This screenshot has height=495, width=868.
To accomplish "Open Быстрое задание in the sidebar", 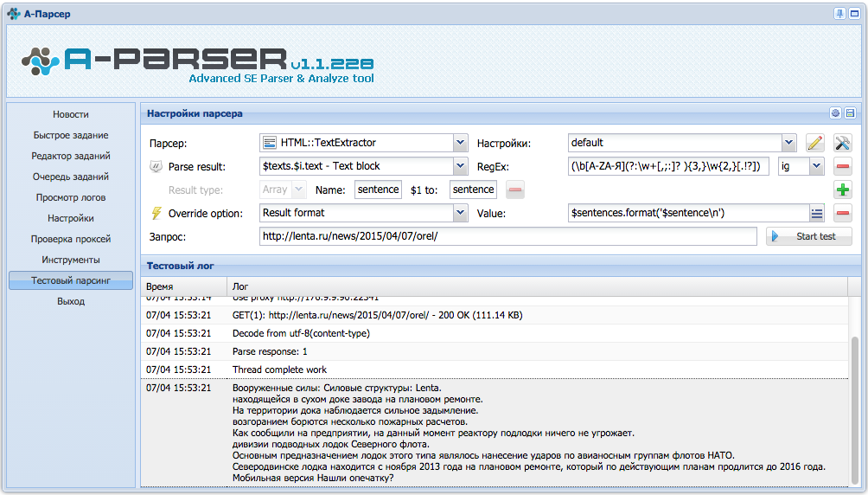I will (71, 135).
